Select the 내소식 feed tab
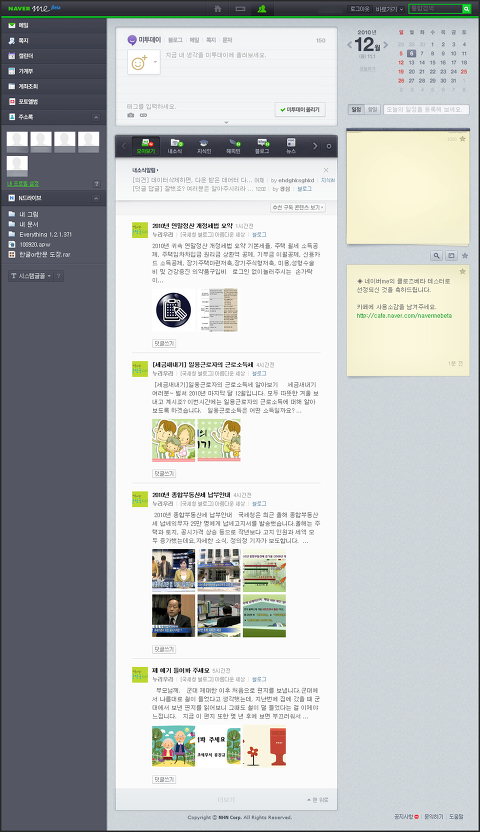The width and height of the screenshot is (480, 832). coord(175,146)
